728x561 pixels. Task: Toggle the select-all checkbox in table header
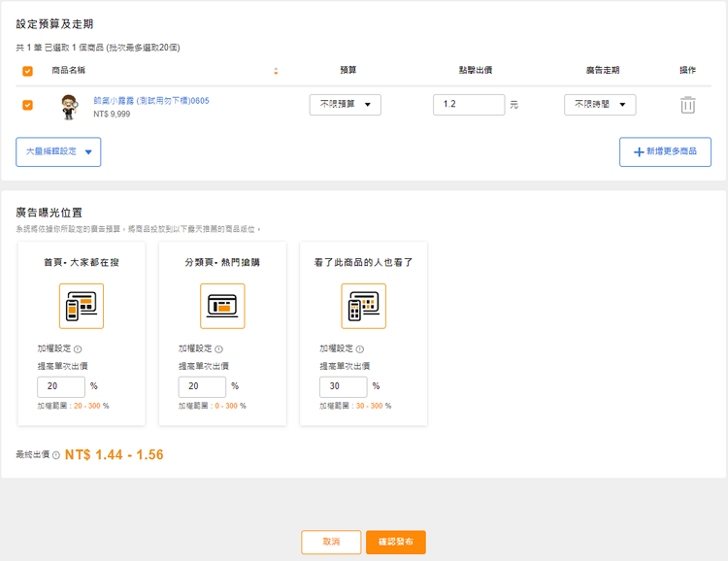(27, 71)
